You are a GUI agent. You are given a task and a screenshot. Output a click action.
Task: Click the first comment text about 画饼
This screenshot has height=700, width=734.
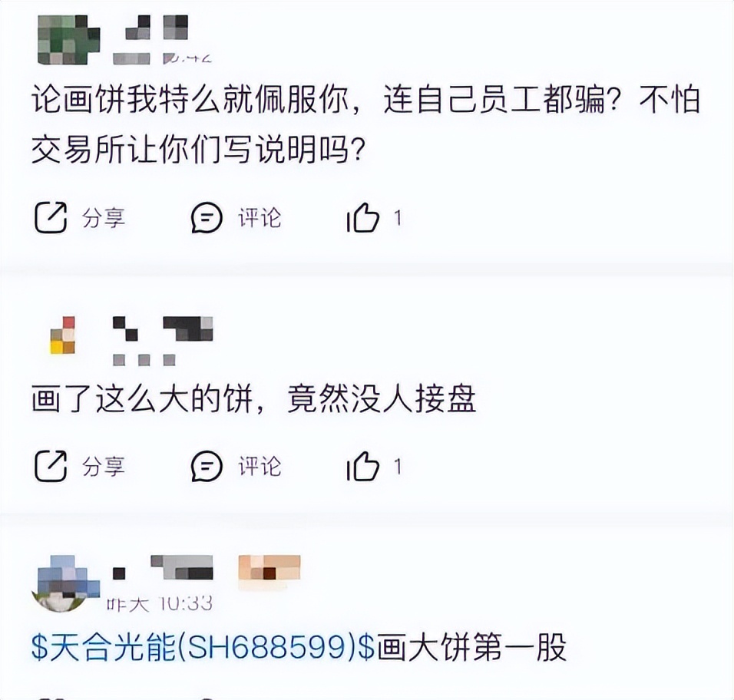click(x=366, y=124)
